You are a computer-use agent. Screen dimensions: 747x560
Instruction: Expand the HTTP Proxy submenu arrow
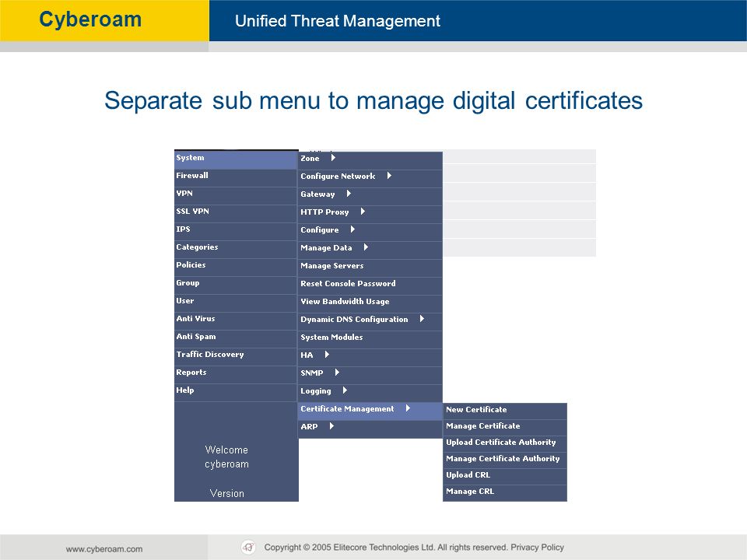point(363,212)
